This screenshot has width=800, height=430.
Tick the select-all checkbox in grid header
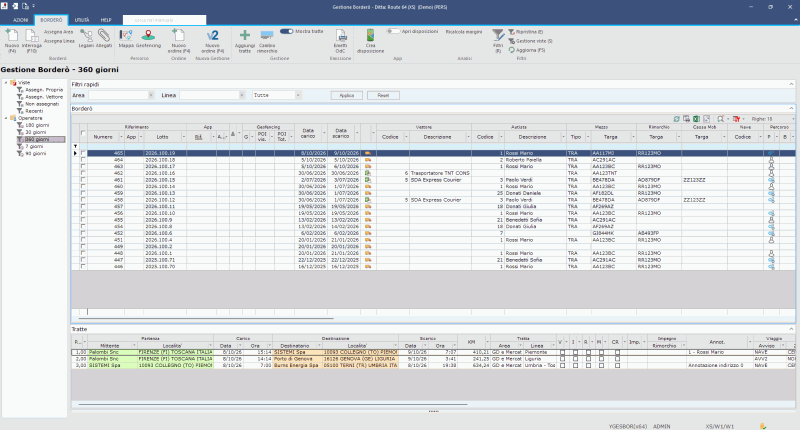point(83,134)
